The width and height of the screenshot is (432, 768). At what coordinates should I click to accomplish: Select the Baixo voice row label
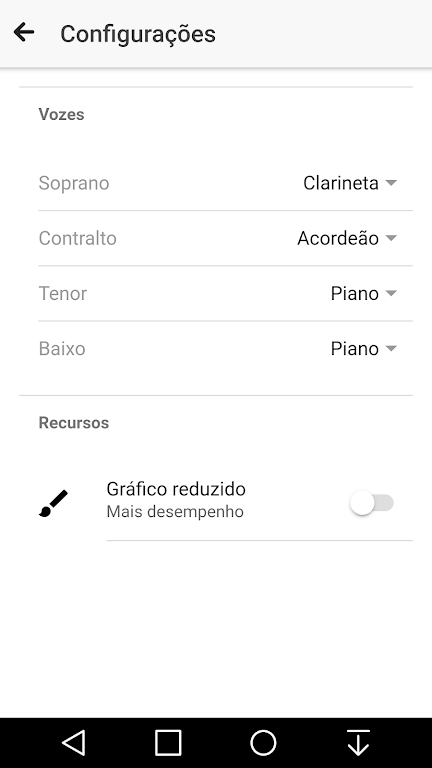62,349
